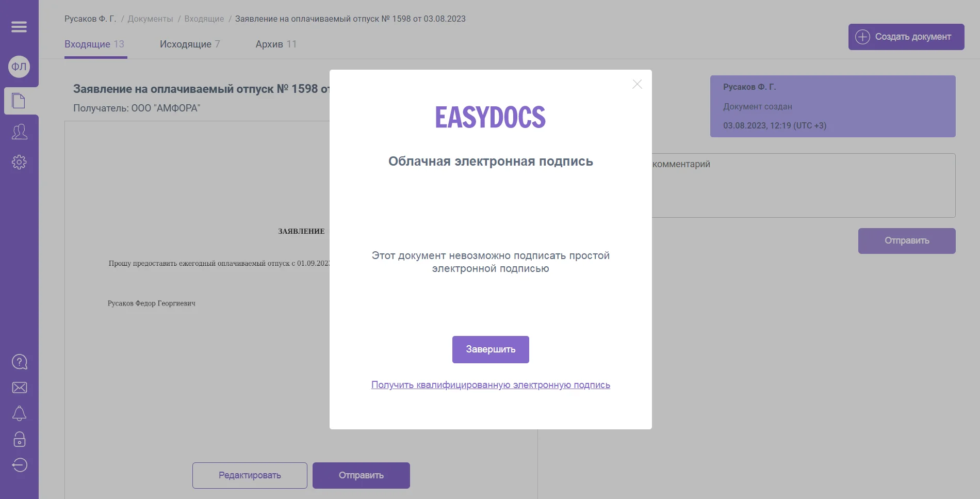The width and height of the screenshot is (980, 499).
Task: Follow the qualified electronic signature link
Action: [x=491, y=385]
